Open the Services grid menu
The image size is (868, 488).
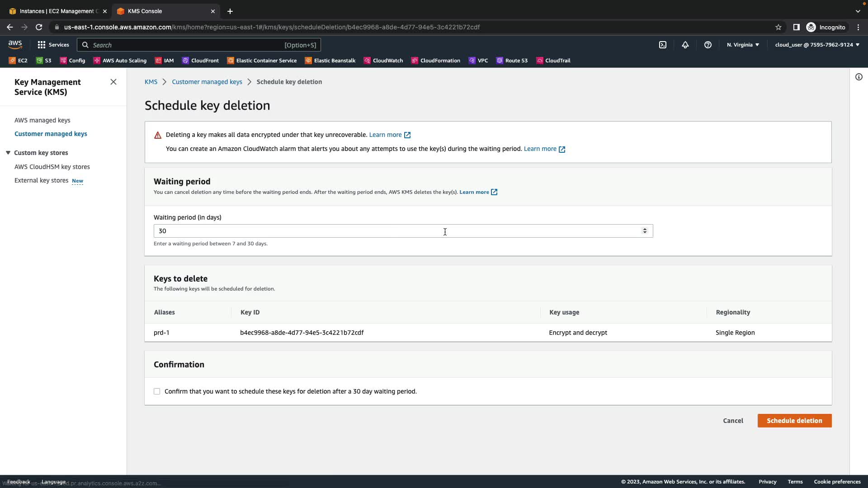(x=53, y=45)
